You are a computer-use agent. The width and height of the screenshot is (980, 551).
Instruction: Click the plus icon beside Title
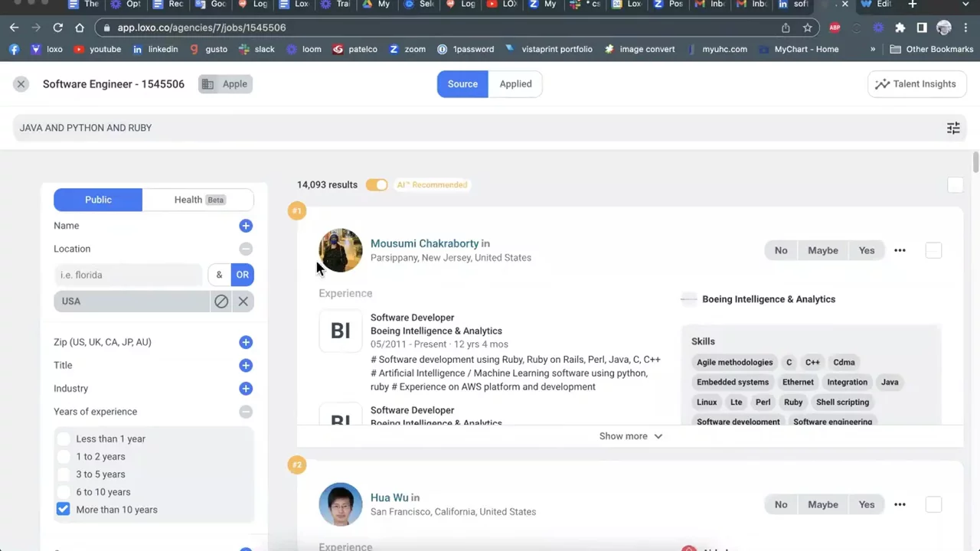(x=245, y=366)
